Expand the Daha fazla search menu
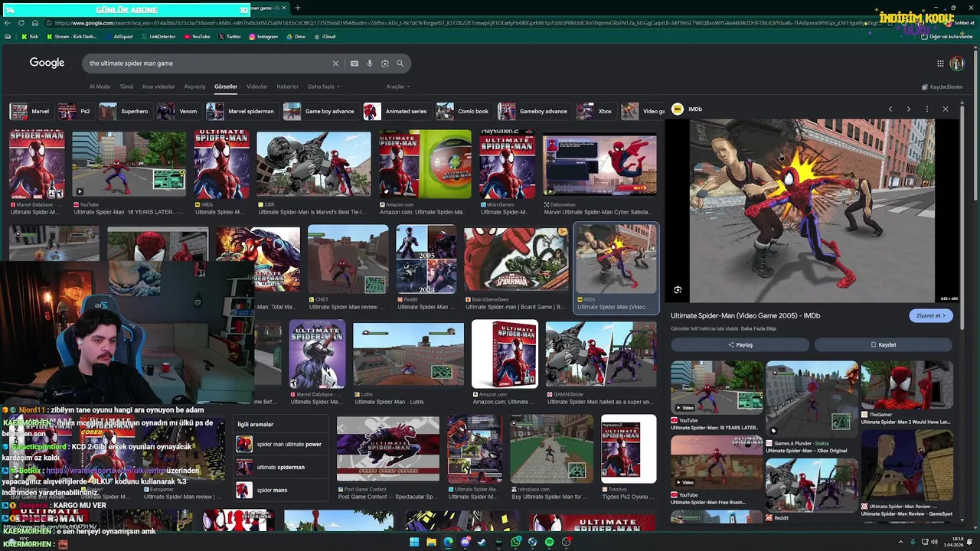This screenshot has width=980, height=551. click(324, 86)
